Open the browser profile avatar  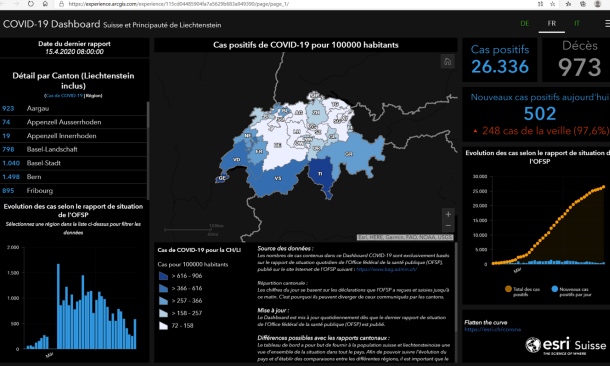coord(598,4)
